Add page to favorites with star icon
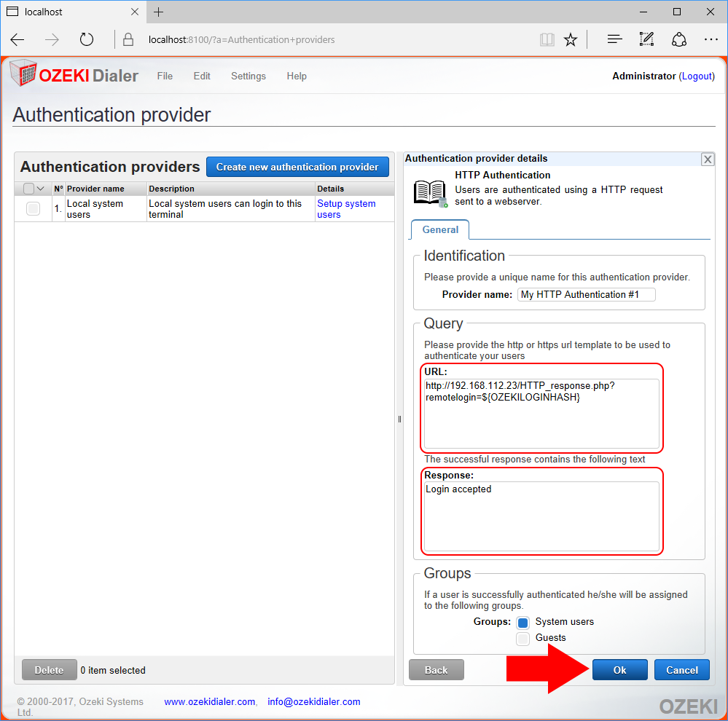The image size is (728, 721). pos(571,39)
